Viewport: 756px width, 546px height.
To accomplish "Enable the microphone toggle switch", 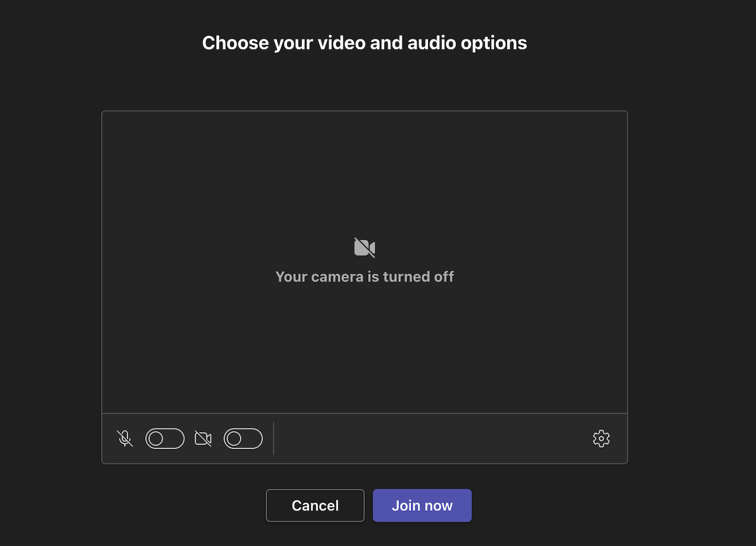I will (165, 438).
